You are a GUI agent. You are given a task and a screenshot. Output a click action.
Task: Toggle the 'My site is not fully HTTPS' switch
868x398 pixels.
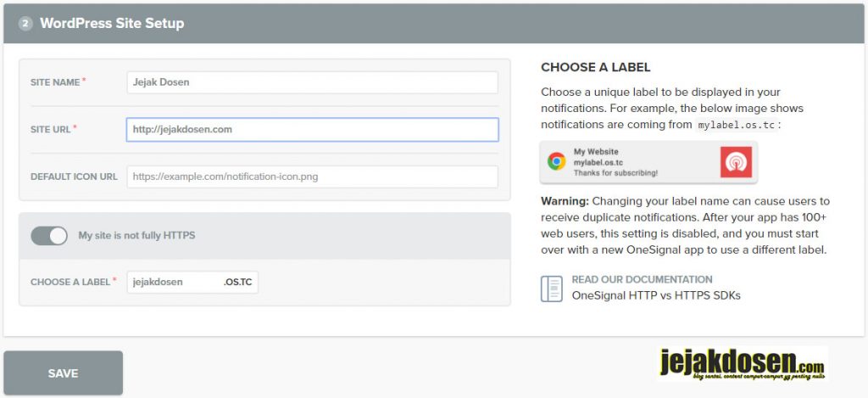(x=49, y=236)
